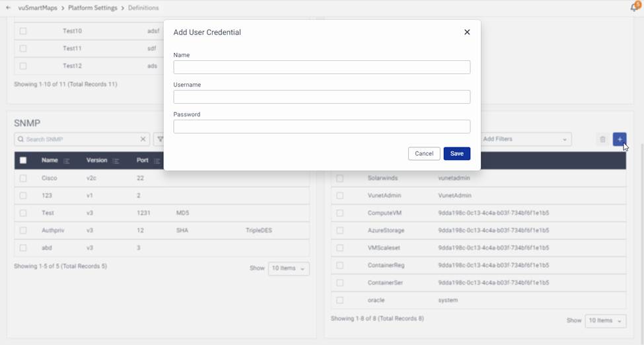Navigate to vuSmartMaps breadcrumb
Image resolution: width=644 pixels, height=345 pixels.
[x=38, y=8]
